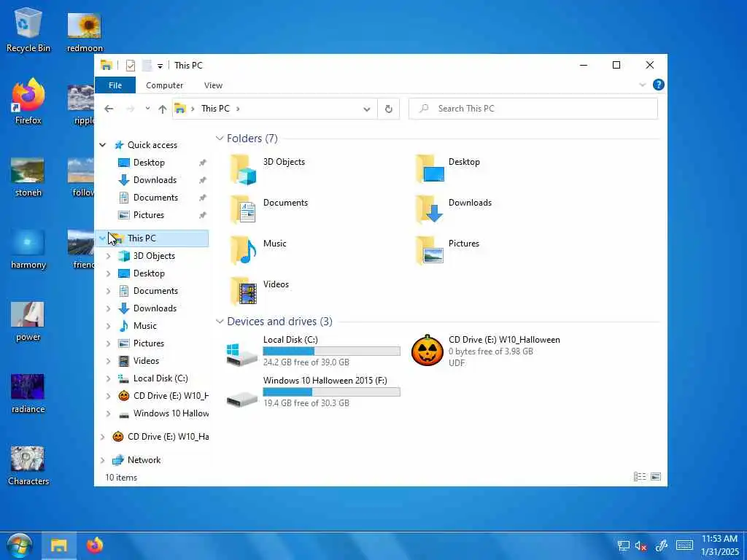Viewport: 747px width, 560px height.
Task: Click Firefox icon in taskbar
Action: coord(95,545)
